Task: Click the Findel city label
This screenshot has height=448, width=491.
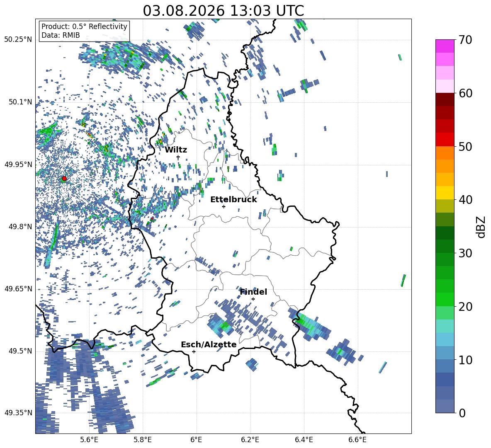Action: [x=253, y=292]
